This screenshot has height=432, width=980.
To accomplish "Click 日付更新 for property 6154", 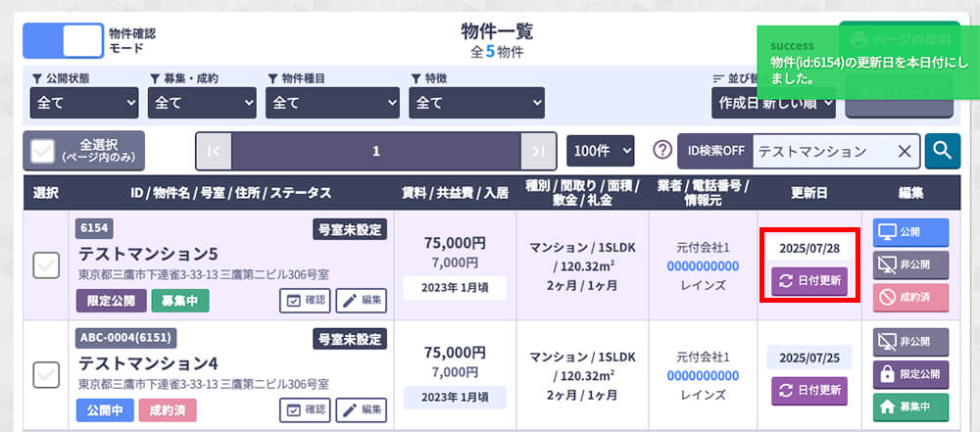I will (x=808, y=282).
